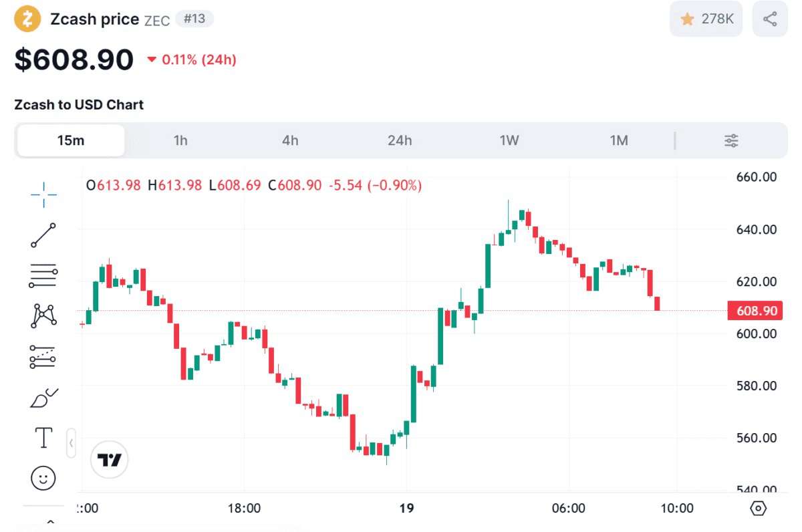The height and width of the screenshot is (532, 802).
Task: Open the Fibonacci retracement tool
Action: click(x=43, y=275)
